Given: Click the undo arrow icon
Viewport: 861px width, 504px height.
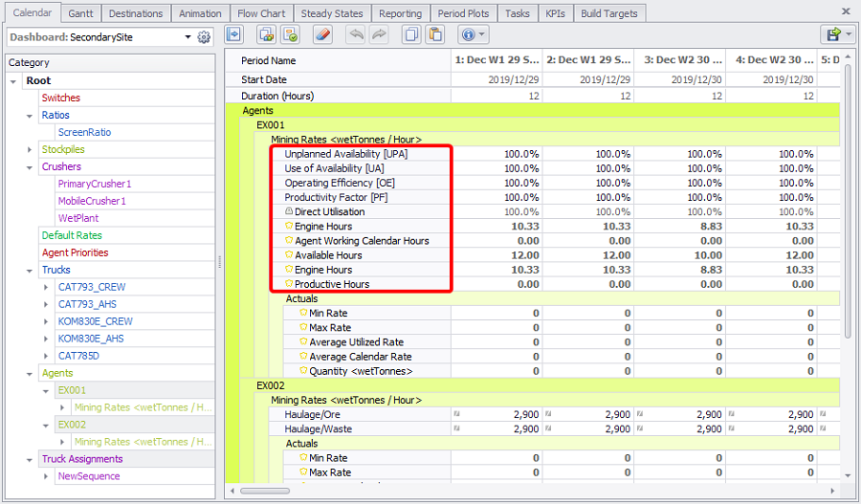Looking at the screenshot, I should [355, 34].
